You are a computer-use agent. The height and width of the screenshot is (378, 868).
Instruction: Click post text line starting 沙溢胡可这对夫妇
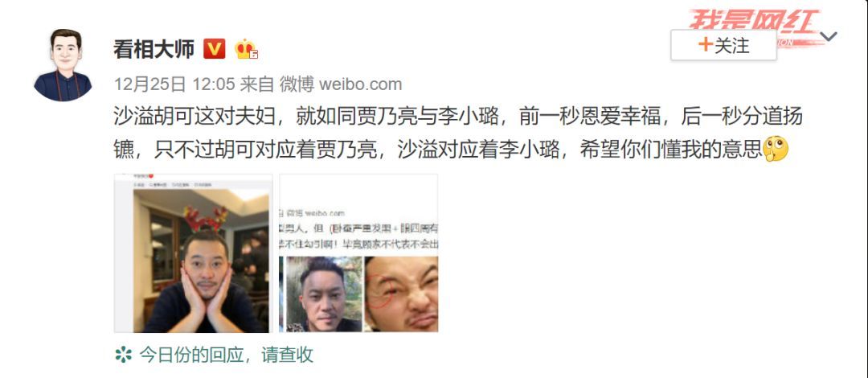pos(458,117)
